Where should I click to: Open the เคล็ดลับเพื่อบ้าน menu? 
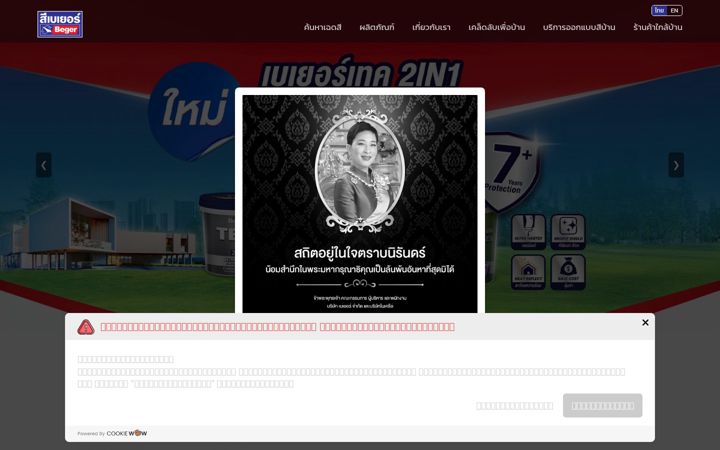(496, 27)
